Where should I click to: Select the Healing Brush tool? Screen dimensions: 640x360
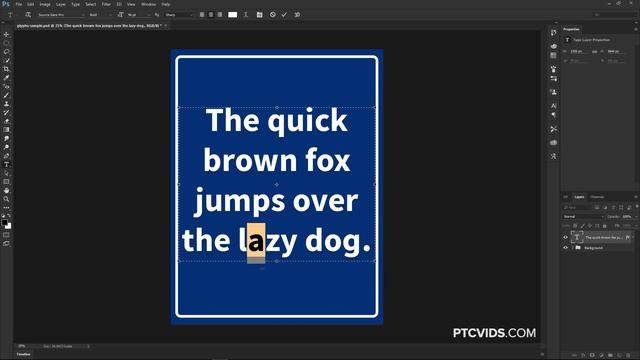point(6,87)
